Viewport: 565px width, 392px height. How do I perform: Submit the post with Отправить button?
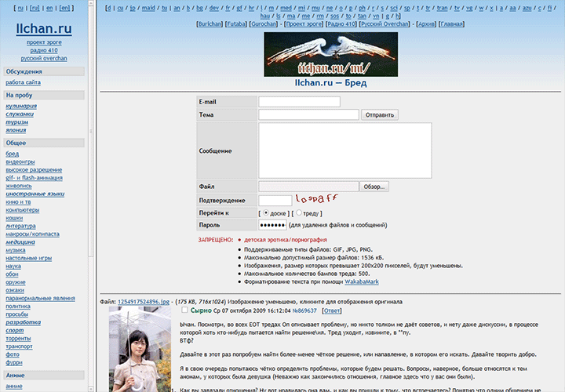click(380, 114)
